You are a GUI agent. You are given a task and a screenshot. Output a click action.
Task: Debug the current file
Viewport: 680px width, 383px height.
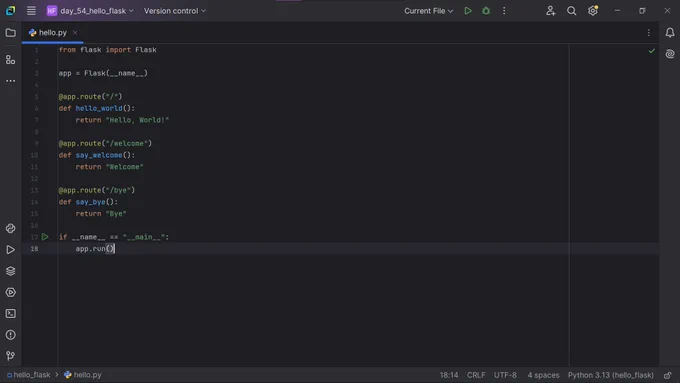486,11
